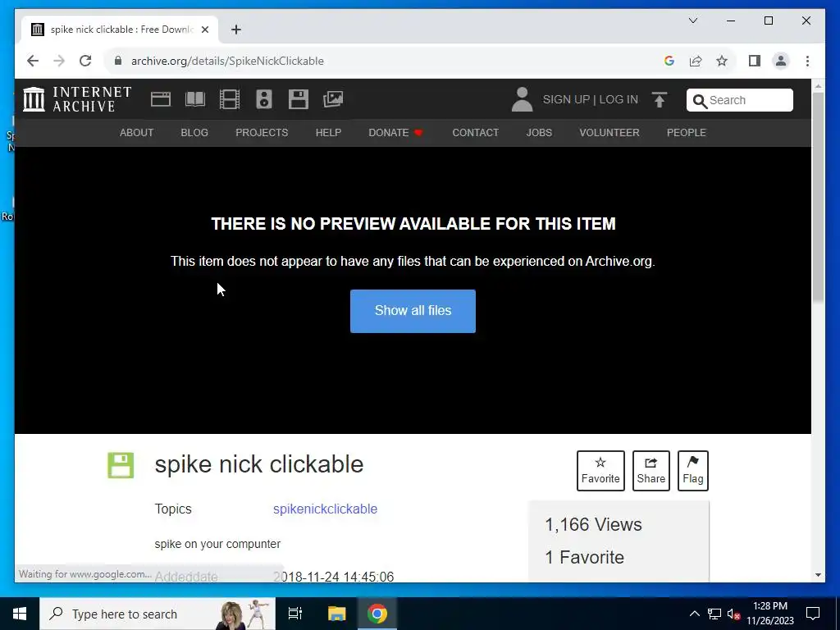Open the DONATE menu item
Viewport: 840px width, 630px height.
[x=395, y=133]
